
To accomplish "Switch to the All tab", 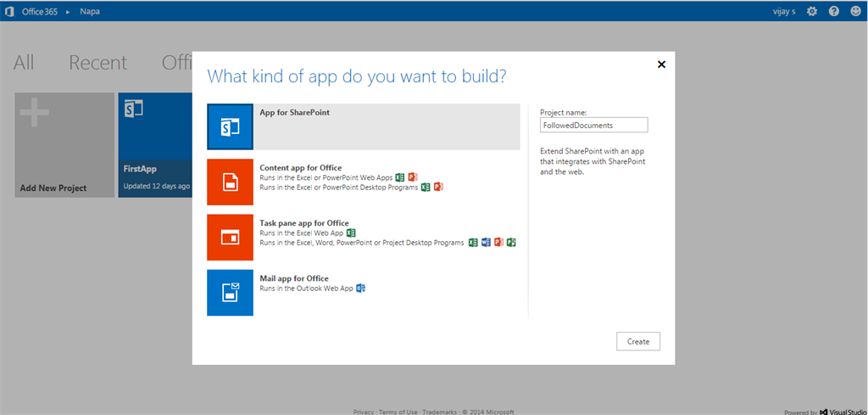I will point(24,63).
